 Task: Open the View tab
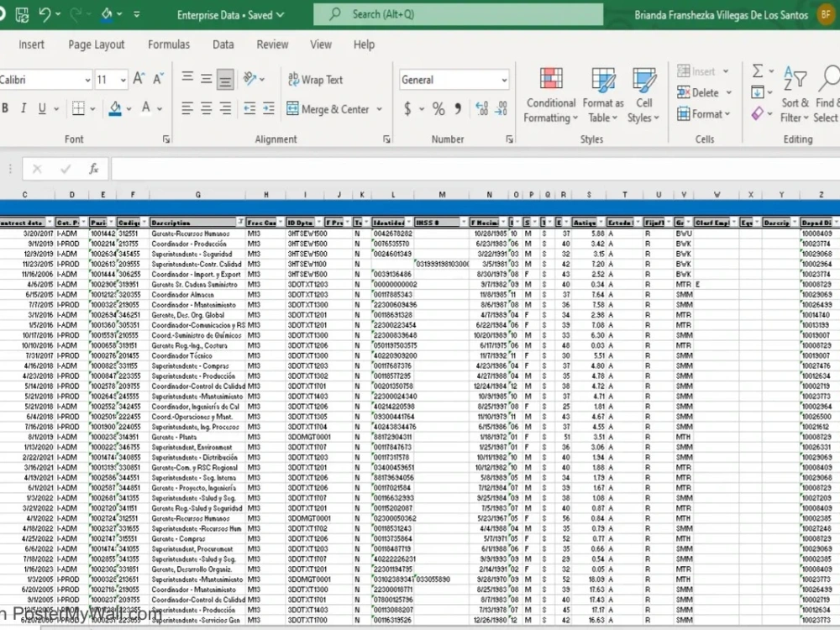[321, 45]
